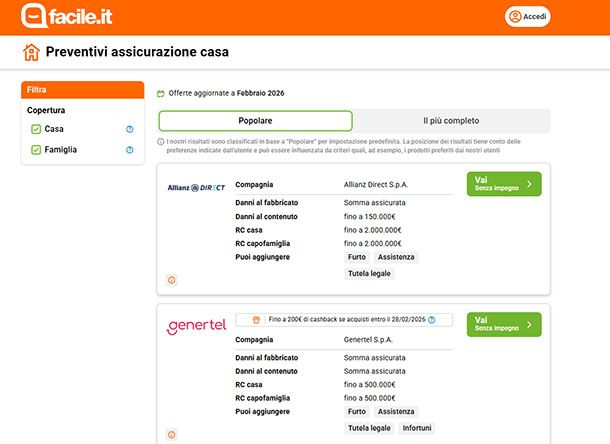
Task: Click the Filtra panel header
Action: 83,90
